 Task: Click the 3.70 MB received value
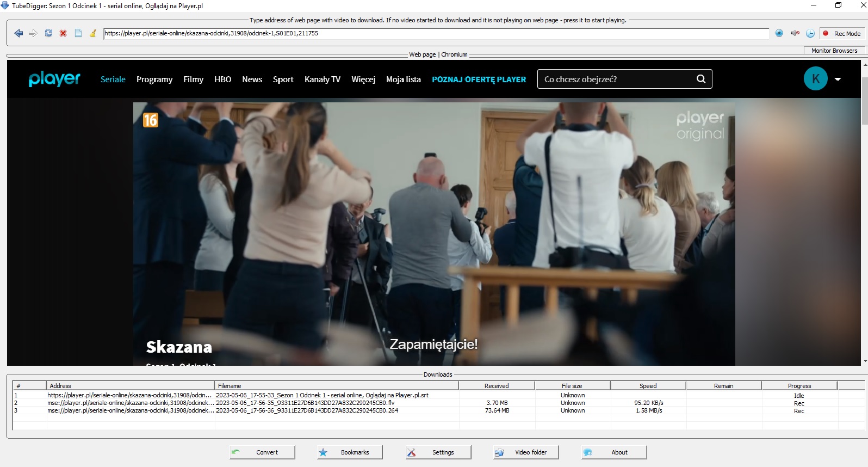(497, 403)
